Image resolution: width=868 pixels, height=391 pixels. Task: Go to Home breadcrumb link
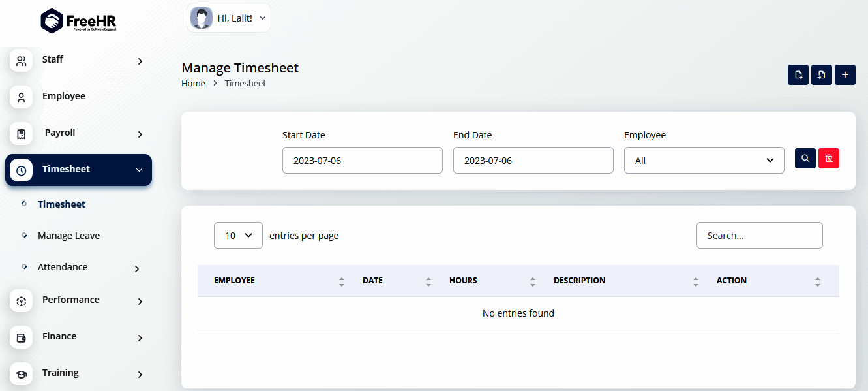[x=193, y=84]
